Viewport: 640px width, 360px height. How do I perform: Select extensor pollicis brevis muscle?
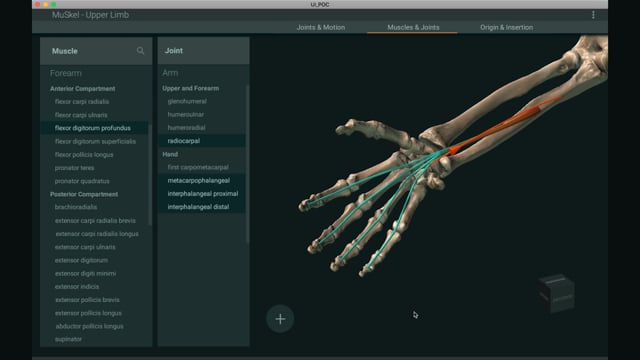[x=87, y=300]
